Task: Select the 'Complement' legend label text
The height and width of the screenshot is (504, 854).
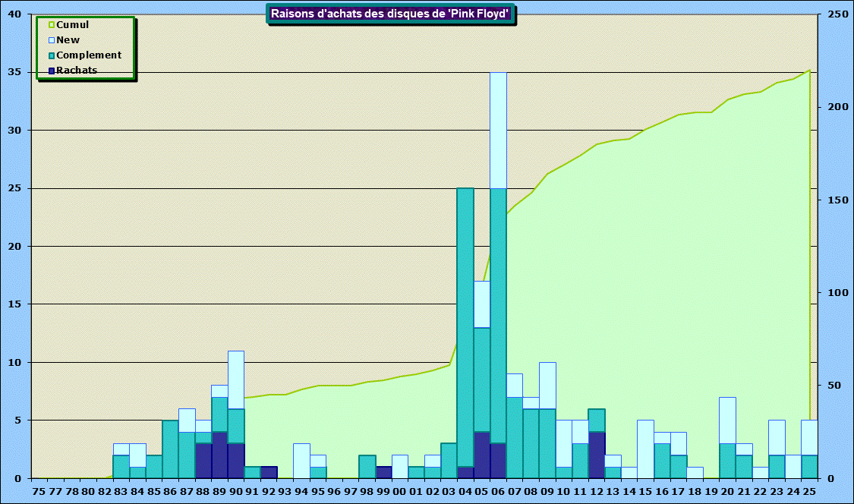Action: (89, 55)
